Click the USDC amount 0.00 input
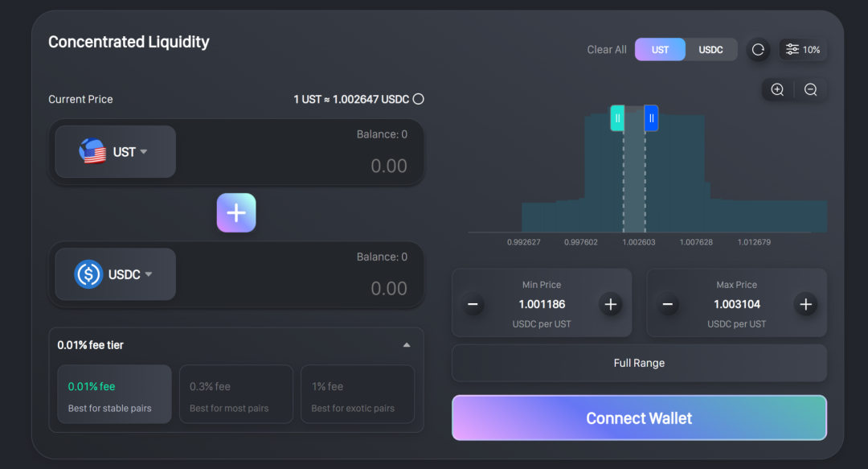This screenshot has width=868, height=469. pos(389,288)
